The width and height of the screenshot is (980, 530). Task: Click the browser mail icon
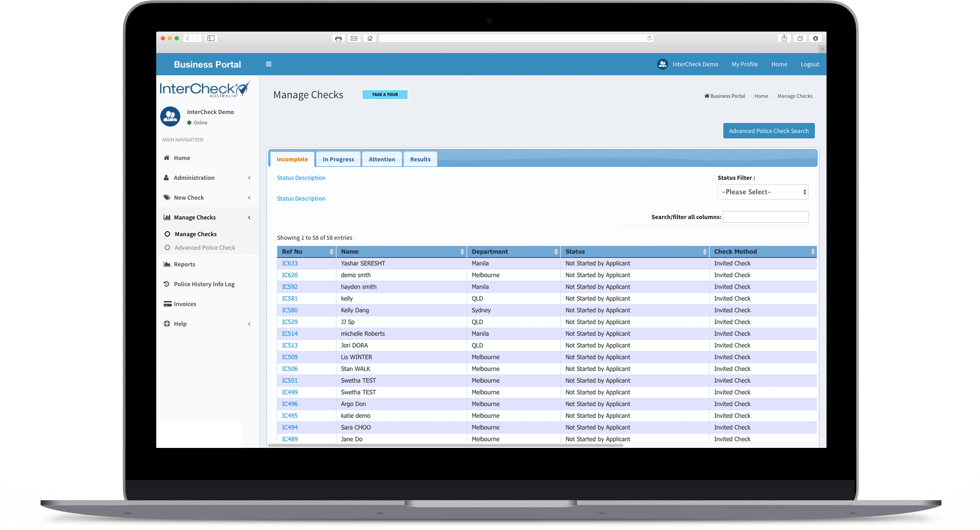[x=354, y=39]
